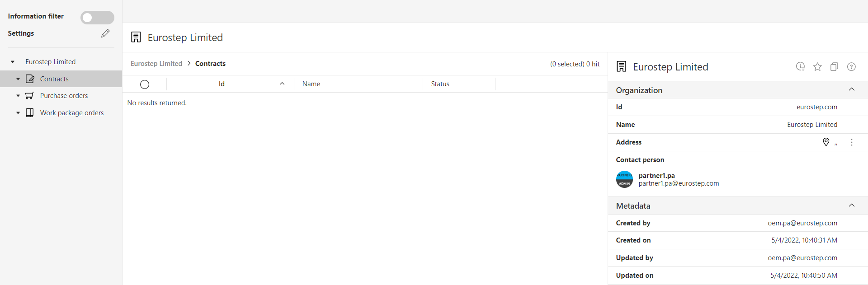The height and width of the screenshot is (285, 868).
Task: Expand the Purchase orders tree arrow
Action: tap(18, 96)
